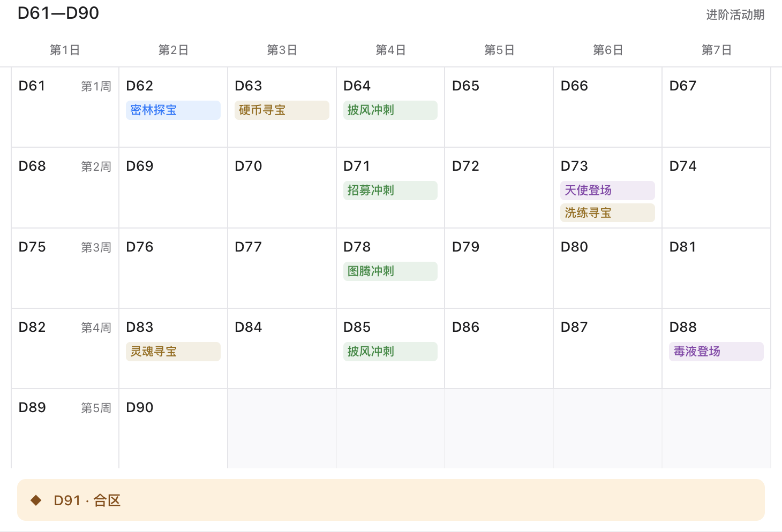
Task: Click the 进阶活动期 label at top right
Action: pos(735,15)
